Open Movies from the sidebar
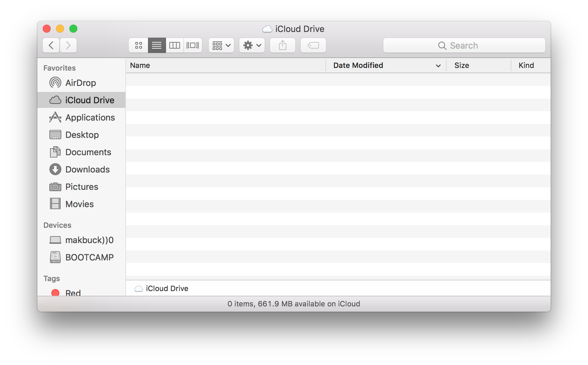Screen dimensions: 588x365 81,204
